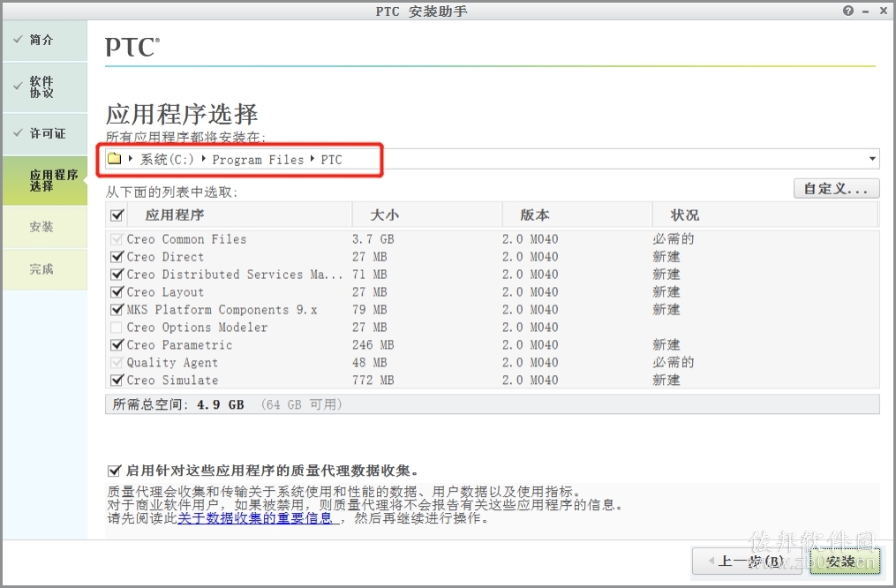Viewport: 896px width, 588px height.
Task: Click the 3.7 GB size cell
Action: 373,239
